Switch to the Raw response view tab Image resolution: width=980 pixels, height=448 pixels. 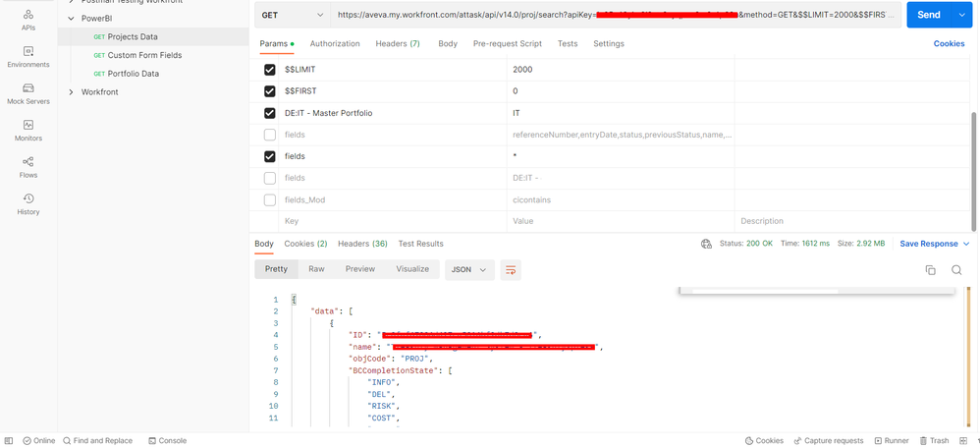click(x=316, y=268)
